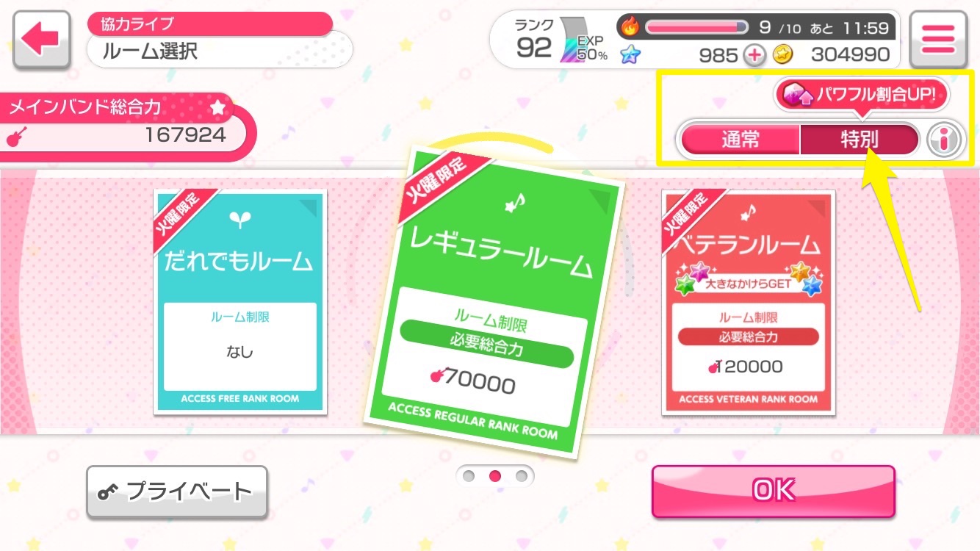Tap the boost gauge bar
Viewport: 980px width, 551px height.
[696, 27]
